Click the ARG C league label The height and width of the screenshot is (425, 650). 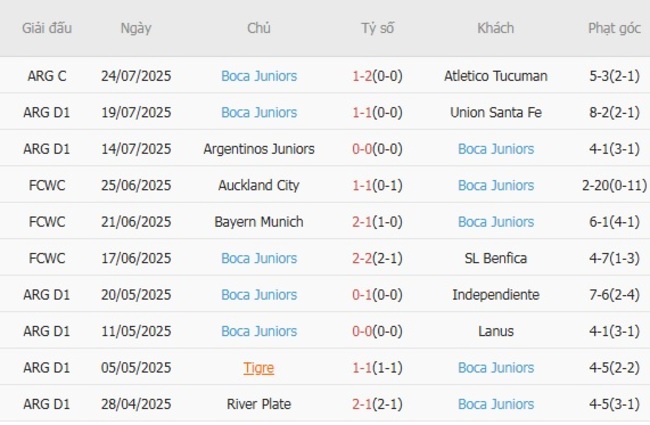pyautogui.click(x=47, y=76)
